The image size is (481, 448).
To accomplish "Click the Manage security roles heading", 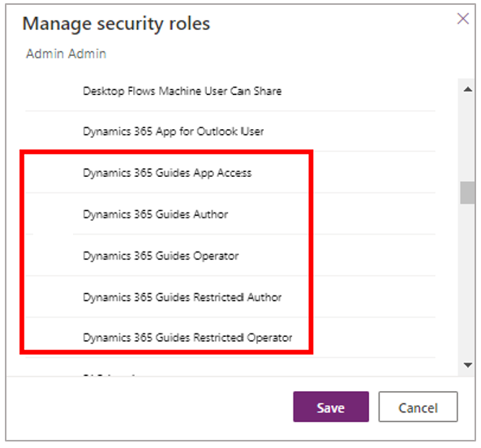I will [116, 24].
